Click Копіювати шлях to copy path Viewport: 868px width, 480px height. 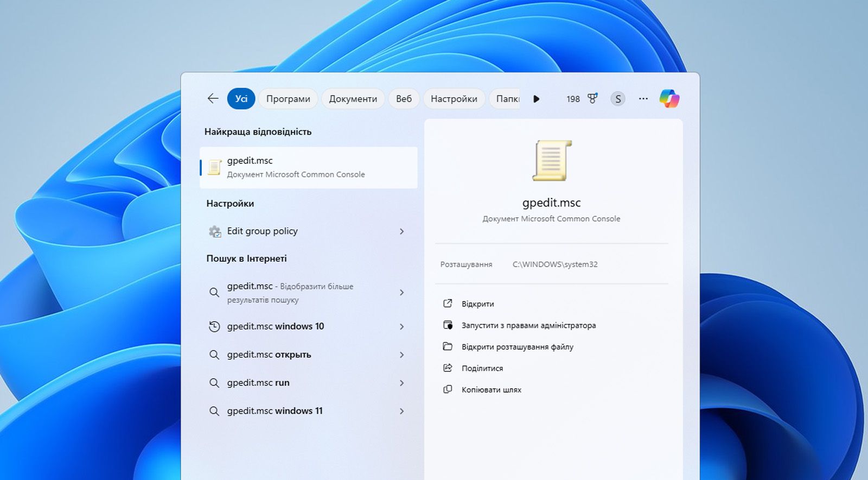pyautogui.click(x=492, y=390)
